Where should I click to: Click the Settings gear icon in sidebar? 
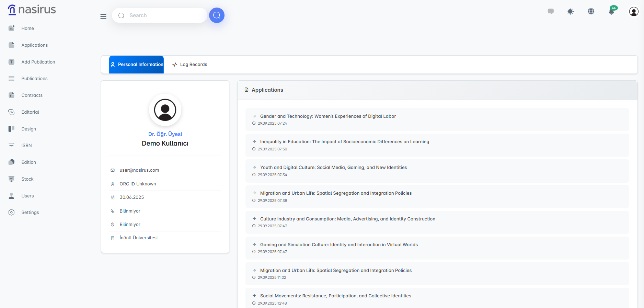click(x=12, y=213)
